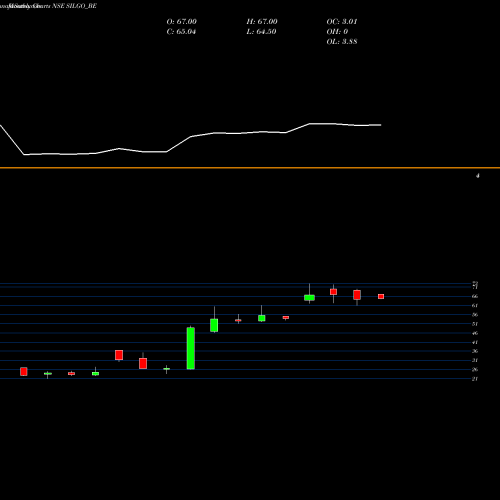Select the last red candle at chart right
The image size is (500, 500).
click(381, 296)
